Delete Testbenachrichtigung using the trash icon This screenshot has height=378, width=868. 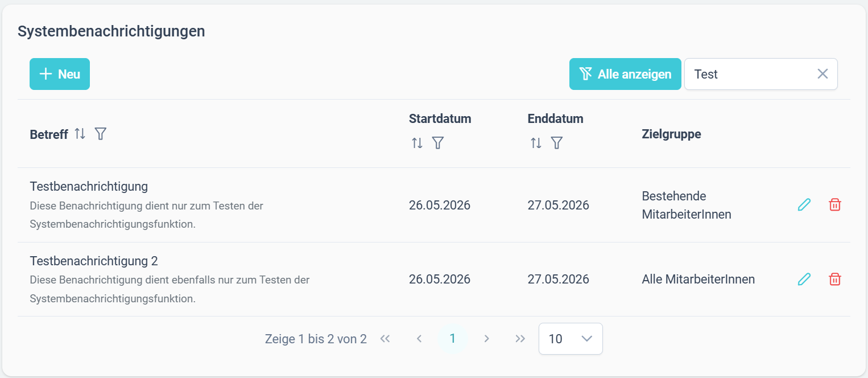(x=834, y=205)
